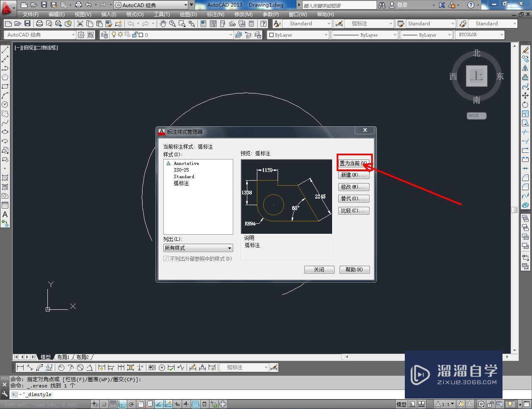The height and width of the screenshot is (409, 532).
Task: Open the text style Standard dropdown
Action: point(306,24)
